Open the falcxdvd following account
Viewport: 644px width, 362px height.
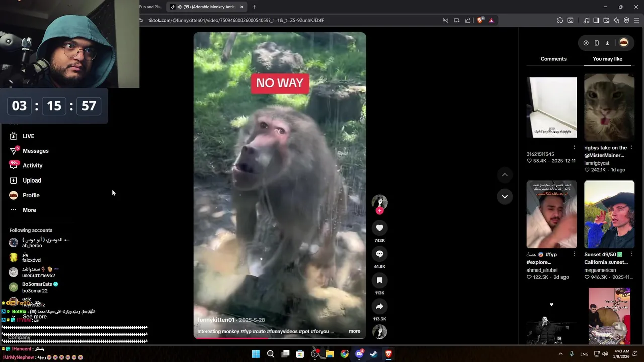pyautogui.click(x=40, y=257)
